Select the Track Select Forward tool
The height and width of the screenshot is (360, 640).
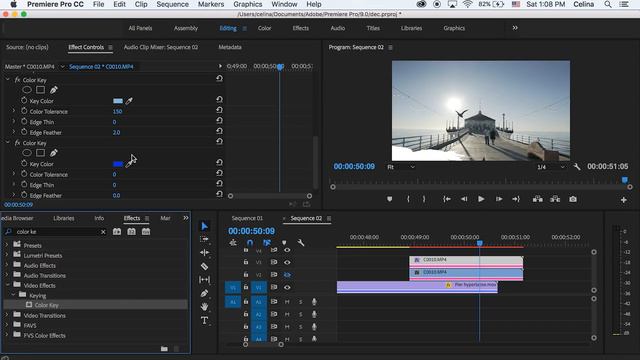tap(204, 239)
